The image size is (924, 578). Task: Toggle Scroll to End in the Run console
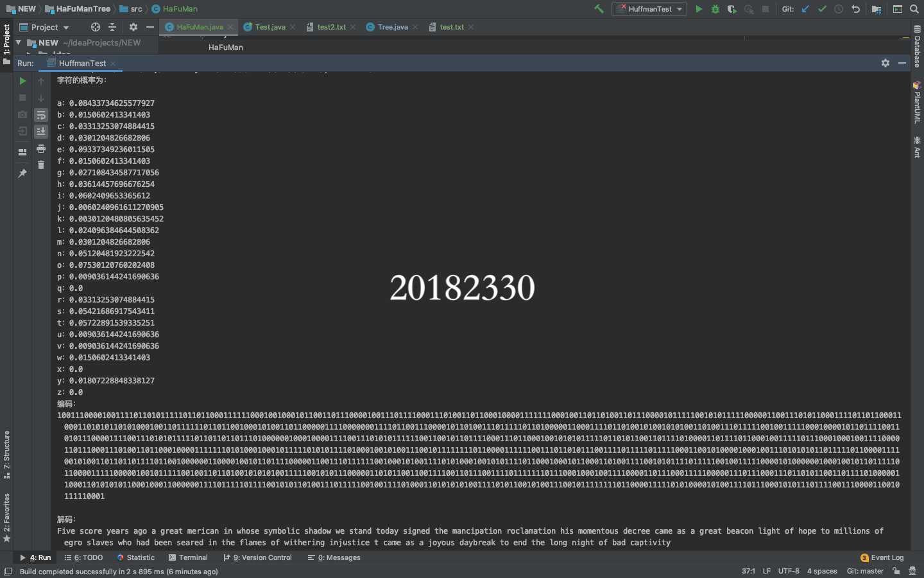click(x=41, y=131)
